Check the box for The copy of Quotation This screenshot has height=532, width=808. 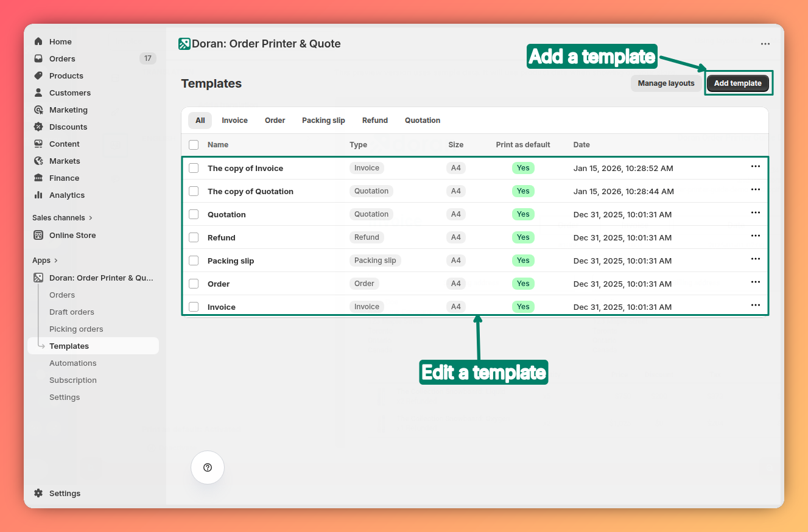[194, 191]
